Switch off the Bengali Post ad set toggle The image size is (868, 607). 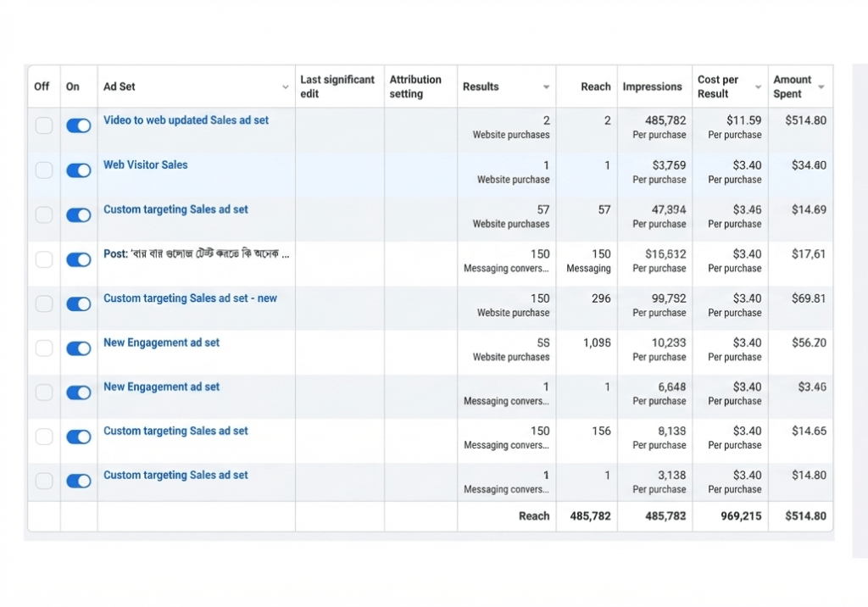[x=79, y=259]
